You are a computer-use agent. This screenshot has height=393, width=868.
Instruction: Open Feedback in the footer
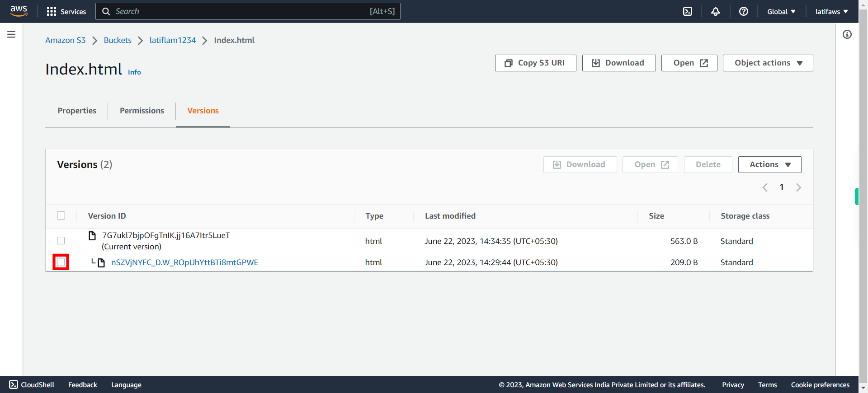pyautogui.click(x=83, y=384)
